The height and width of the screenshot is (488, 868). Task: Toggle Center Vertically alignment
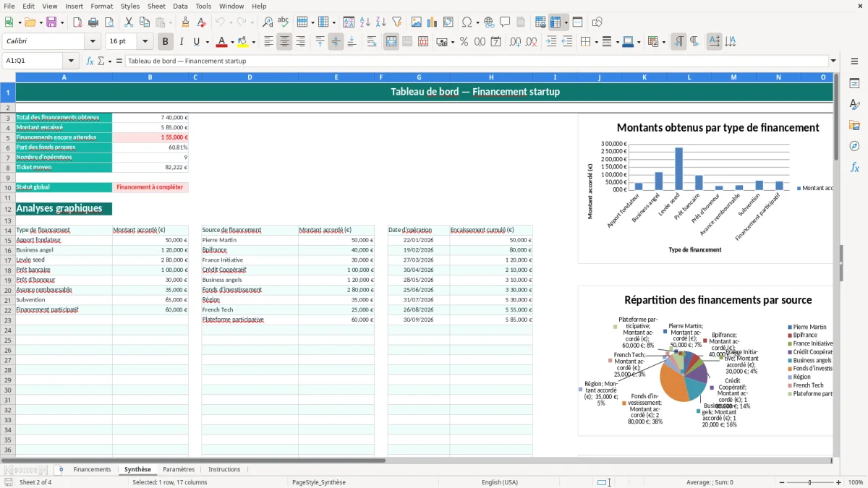(336, 42)
